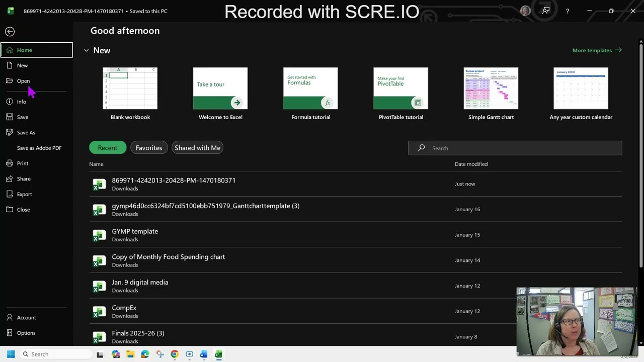The width and height of the screenshot is (644, 362).
Task: Focus the file Search box
Action: click(515, 148)
